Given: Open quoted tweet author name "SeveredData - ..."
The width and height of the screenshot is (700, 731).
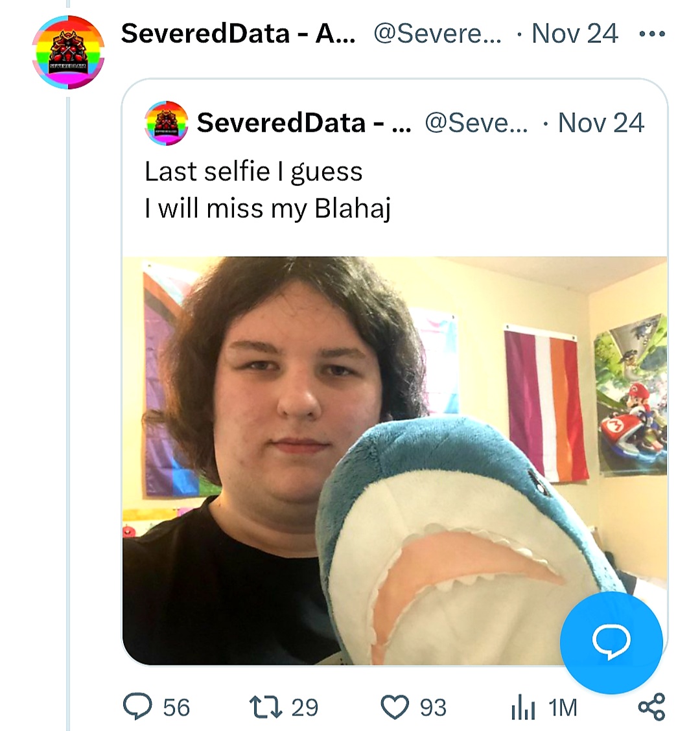Looking at the screenshot, I should point(303,122).
